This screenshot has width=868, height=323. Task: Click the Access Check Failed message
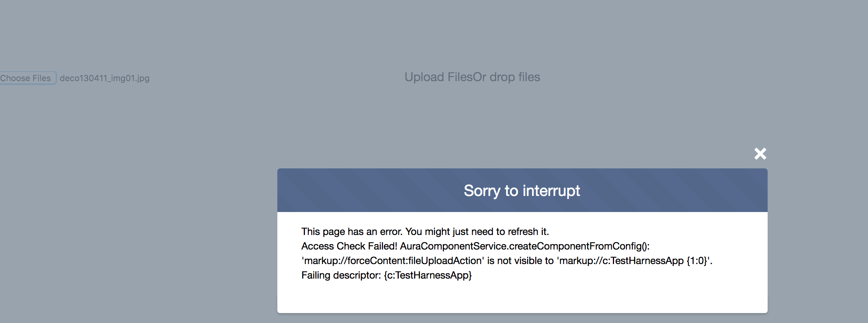(477, 246)
